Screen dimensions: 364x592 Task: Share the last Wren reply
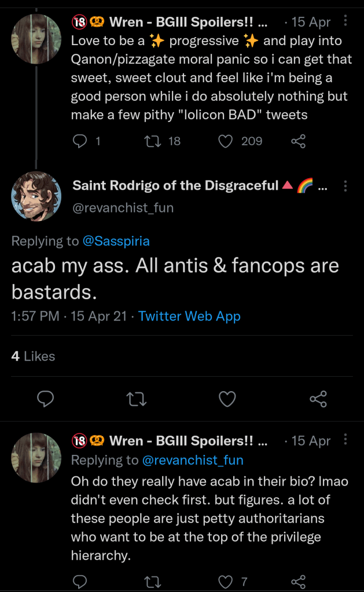point(298,582)
